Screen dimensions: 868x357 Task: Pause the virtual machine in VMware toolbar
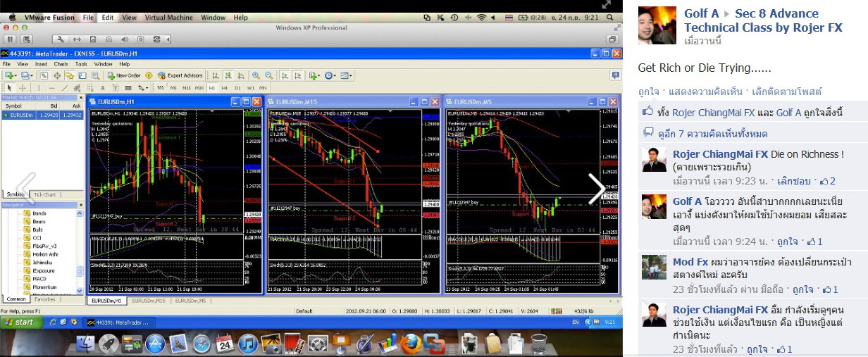coord(10,39)
